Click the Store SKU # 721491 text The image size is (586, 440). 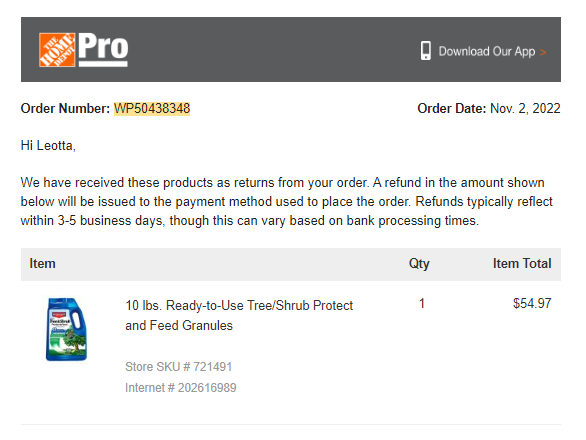click(179, 367)
